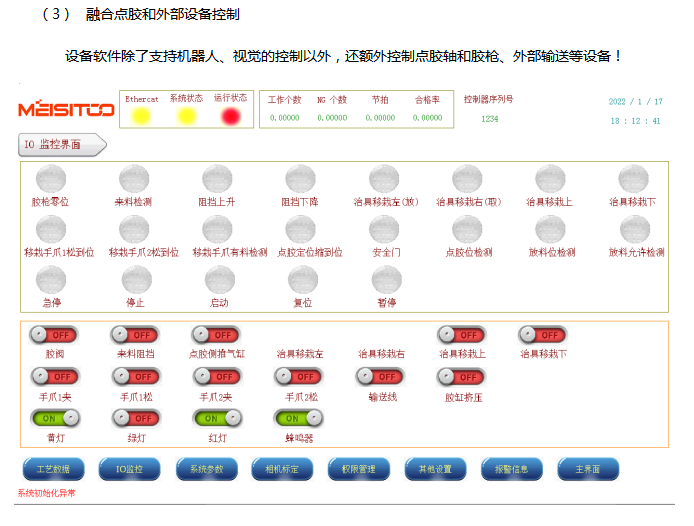
Task: Open the 报警信息 alarm page
Action: (511, 468)
